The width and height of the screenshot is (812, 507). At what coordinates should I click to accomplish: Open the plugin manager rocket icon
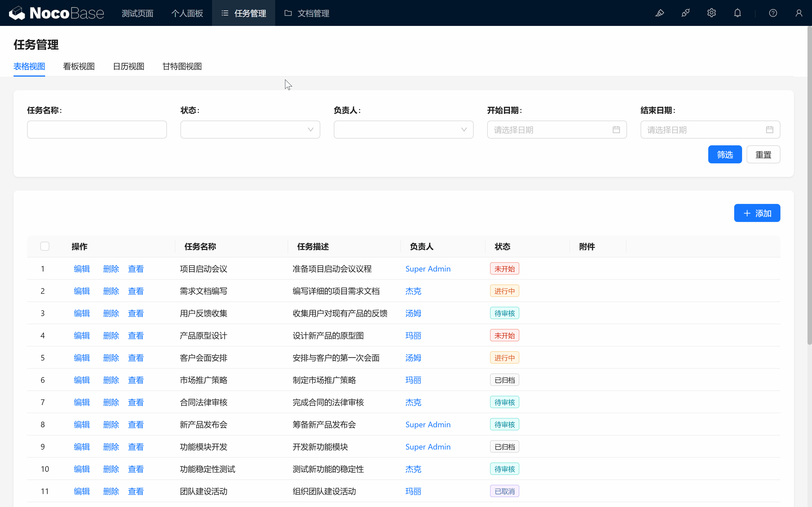[685, 13]
